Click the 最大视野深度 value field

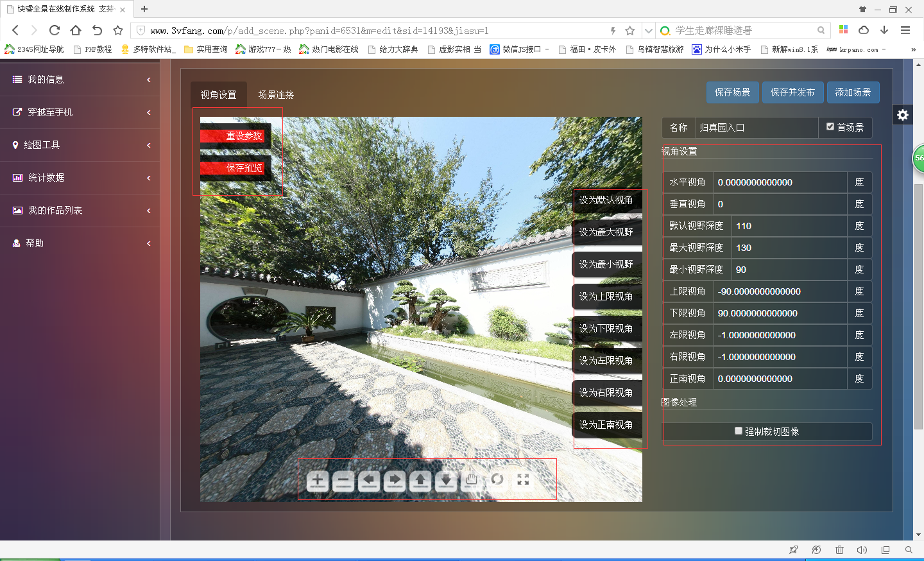click(x=789, y=248)
